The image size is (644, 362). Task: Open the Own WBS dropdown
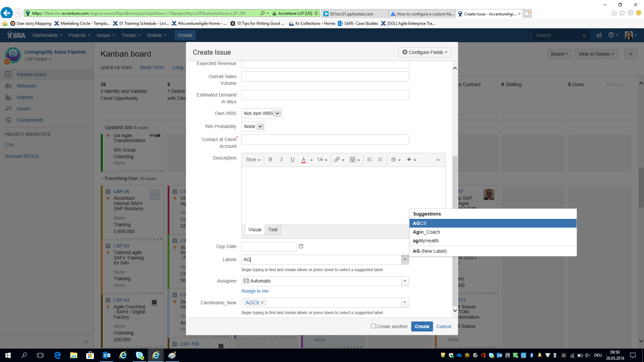(x=262, y=113)
